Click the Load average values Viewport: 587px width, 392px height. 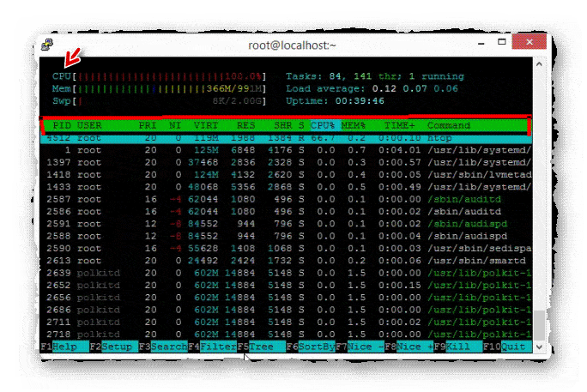tap(415, 88)
